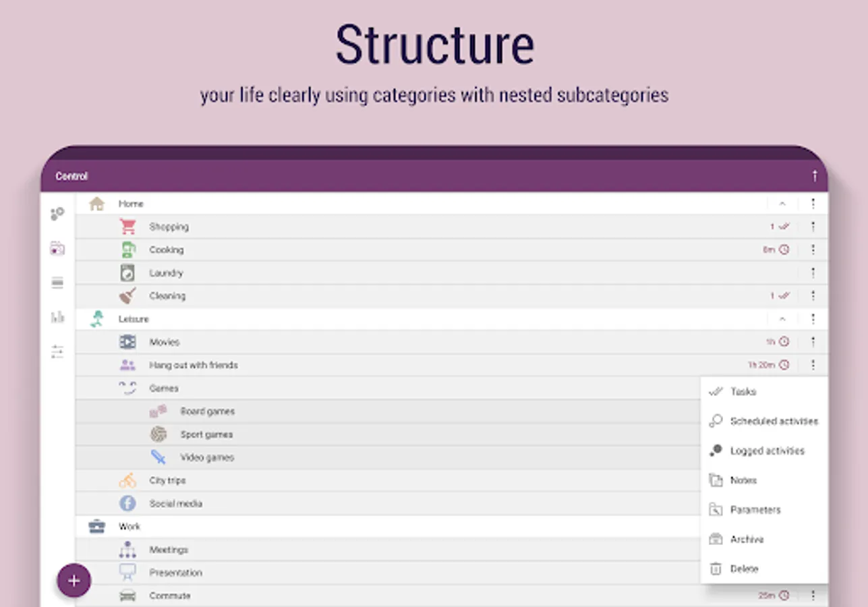Image resolution: width=868 pixels, height=607 pixels.
Task: Open three-dot menu for Laundry row
Action: coord(813,272)
